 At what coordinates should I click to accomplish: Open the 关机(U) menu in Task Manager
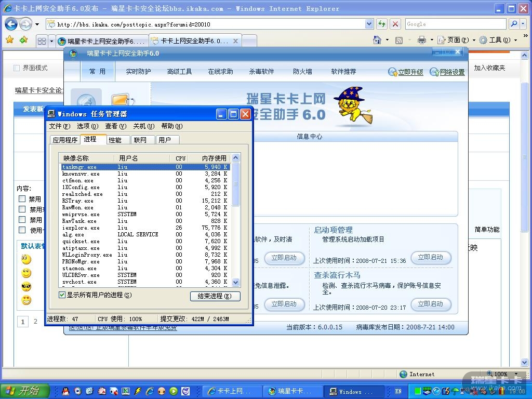[144, 126]
